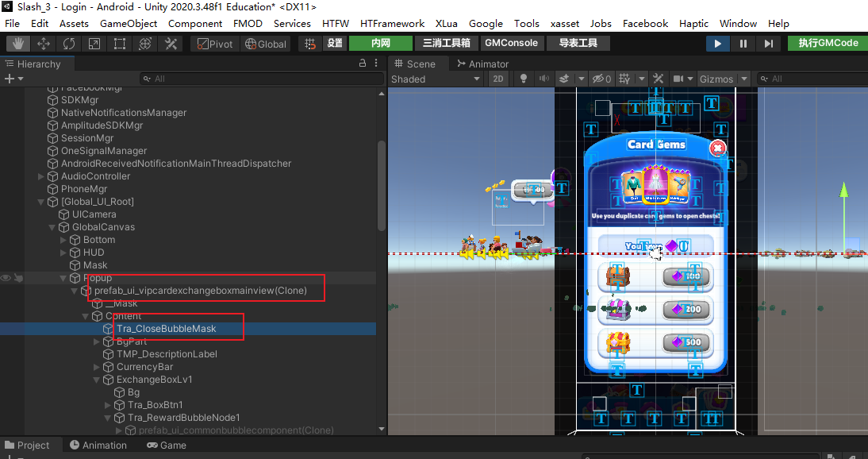Screen dimensions: 868x459
Task: Click the Scene view search field
Action: (x=812, y=79)
